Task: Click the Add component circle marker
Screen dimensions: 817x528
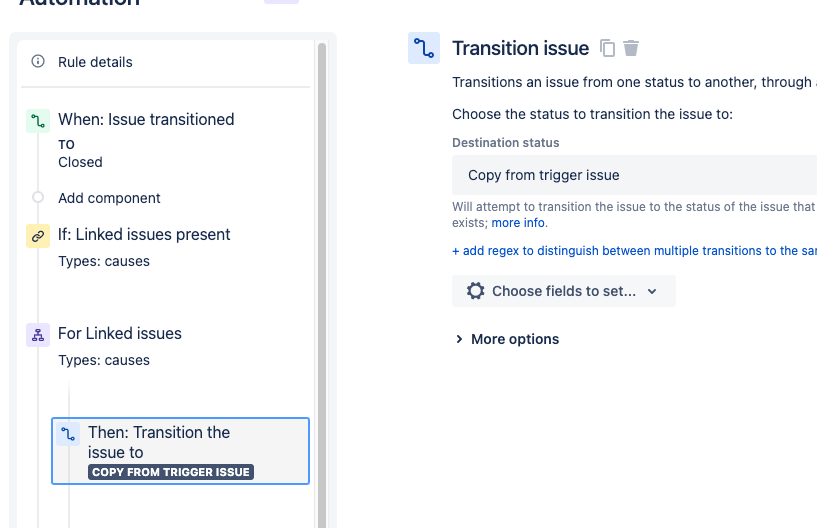Action: (38, 198)
